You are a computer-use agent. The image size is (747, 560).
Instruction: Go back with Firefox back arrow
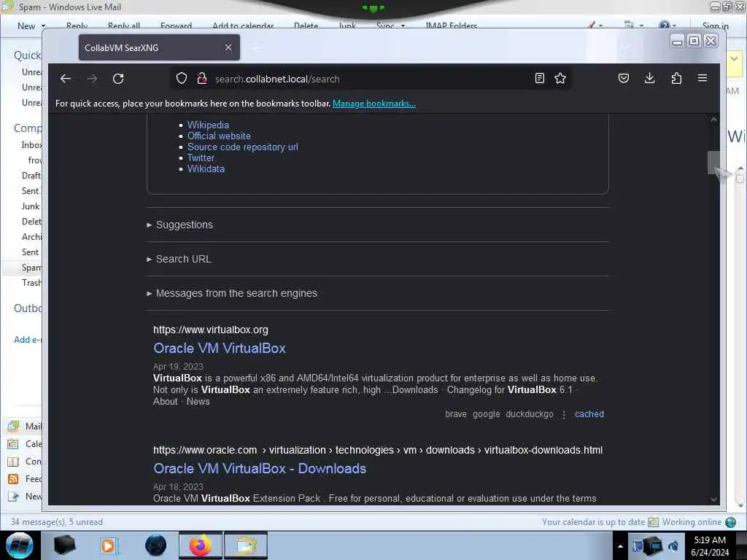(x=66, y=79)
